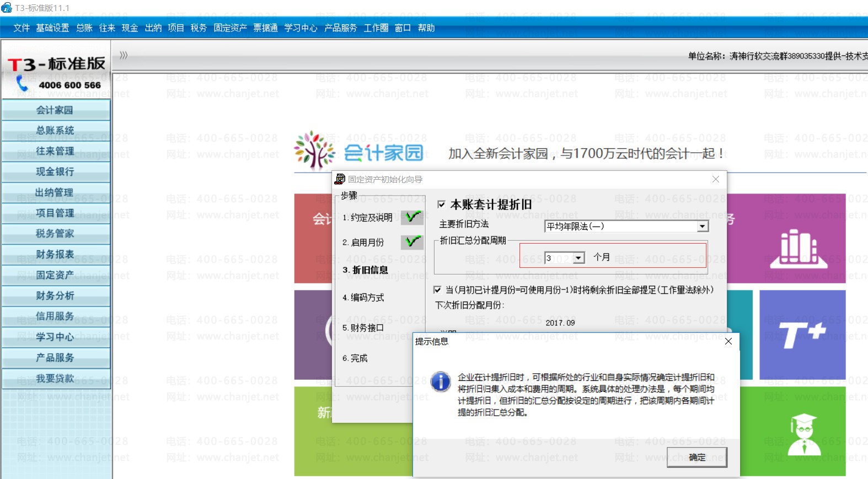Close the 提示信息 dialog

click(x=728, y=341)
